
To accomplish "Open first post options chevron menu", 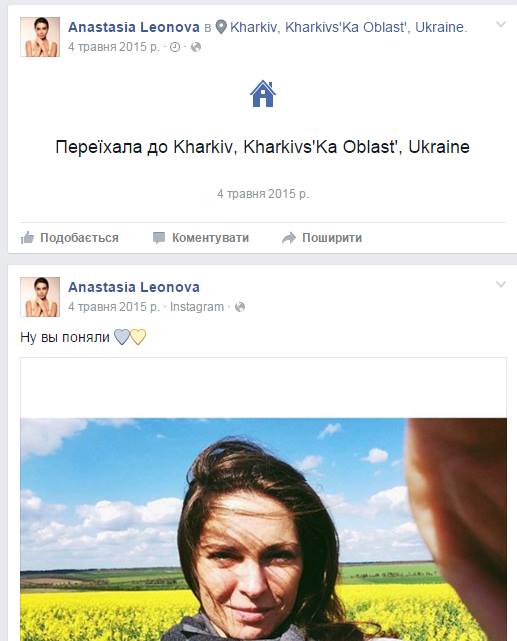I will (501, 25).
